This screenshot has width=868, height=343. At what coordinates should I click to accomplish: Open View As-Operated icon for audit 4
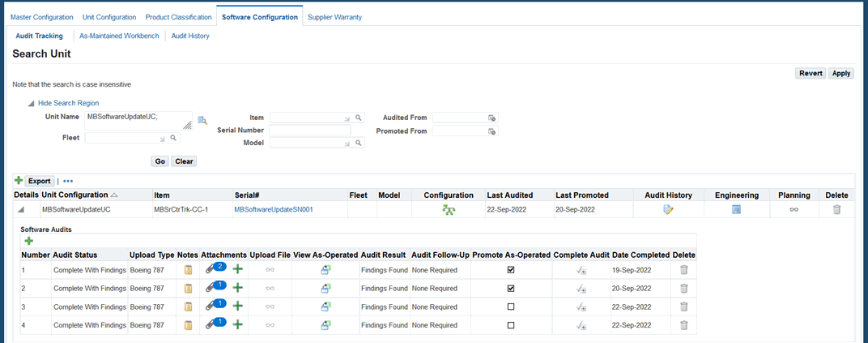325,325
